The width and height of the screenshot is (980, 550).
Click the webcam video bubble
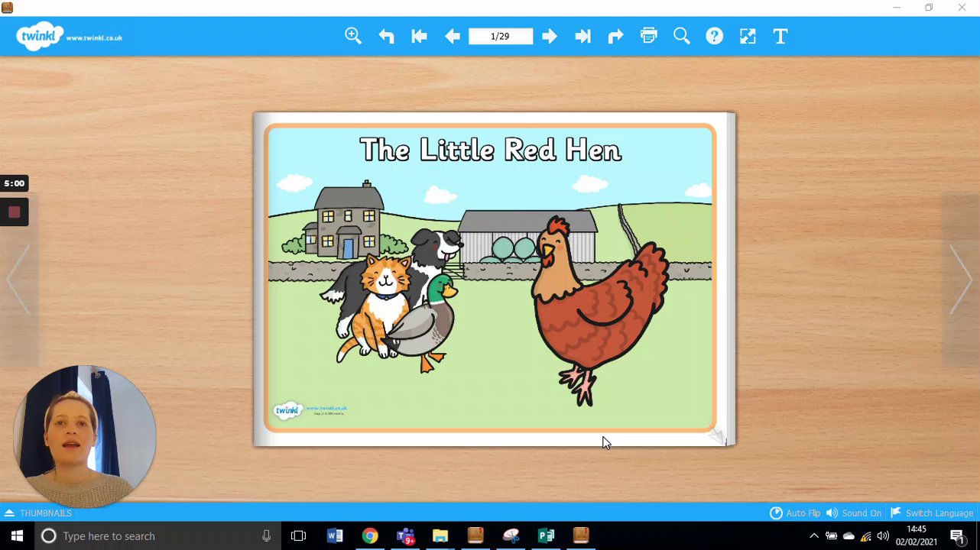tap(85, 436)
